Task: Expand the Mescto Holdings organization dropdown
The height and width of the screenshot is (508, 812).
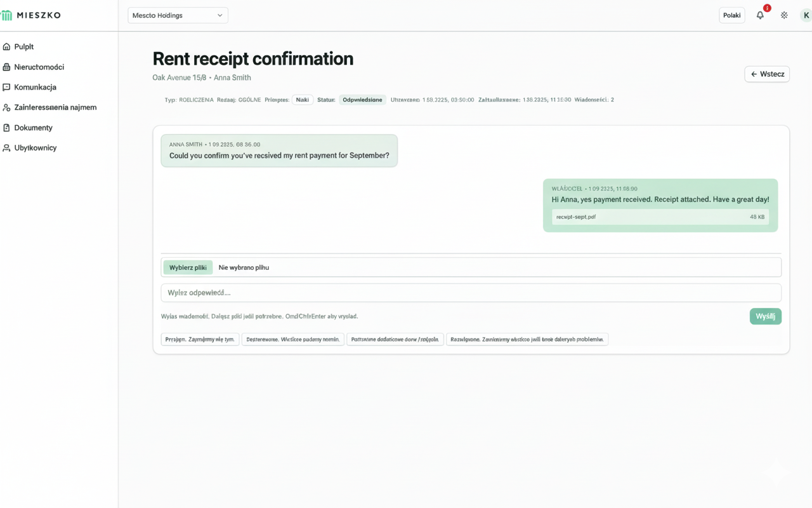Action: (x=178, y=15)
